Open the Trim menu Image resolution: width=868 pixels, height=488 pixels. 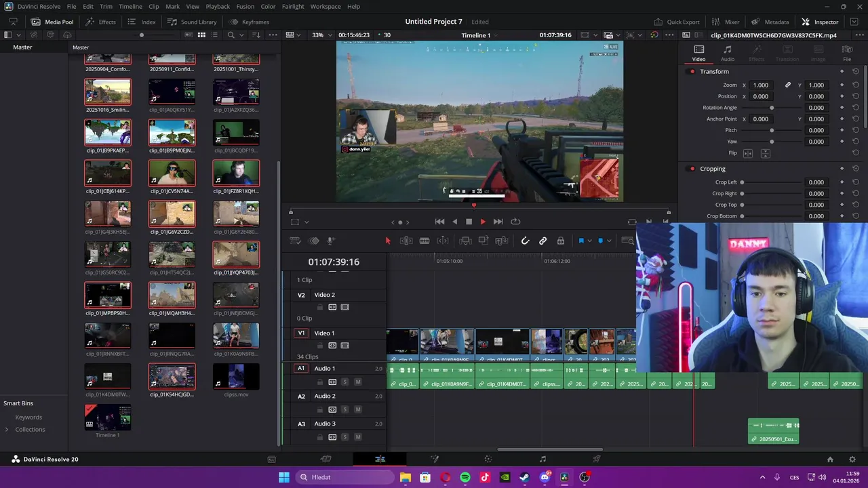tap(106, 6)
